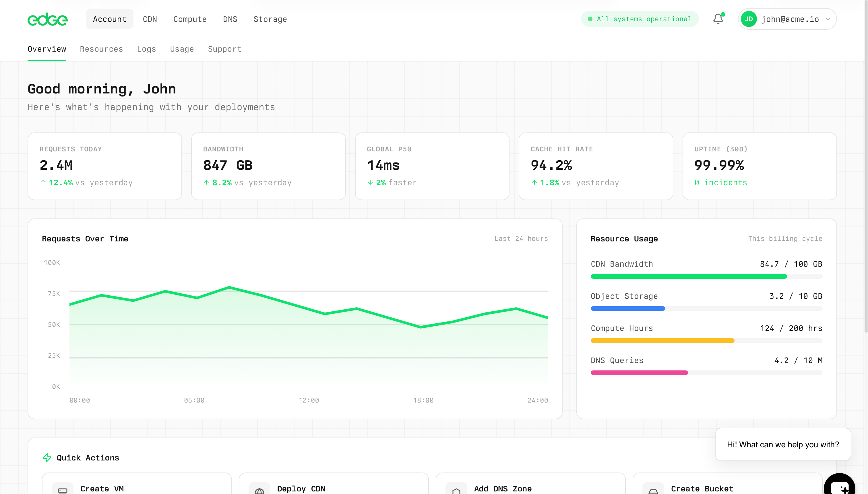This screenshot has width=868, height=494.
Task: Switch to the Logs tab
Action: click(x=146, y=49)
